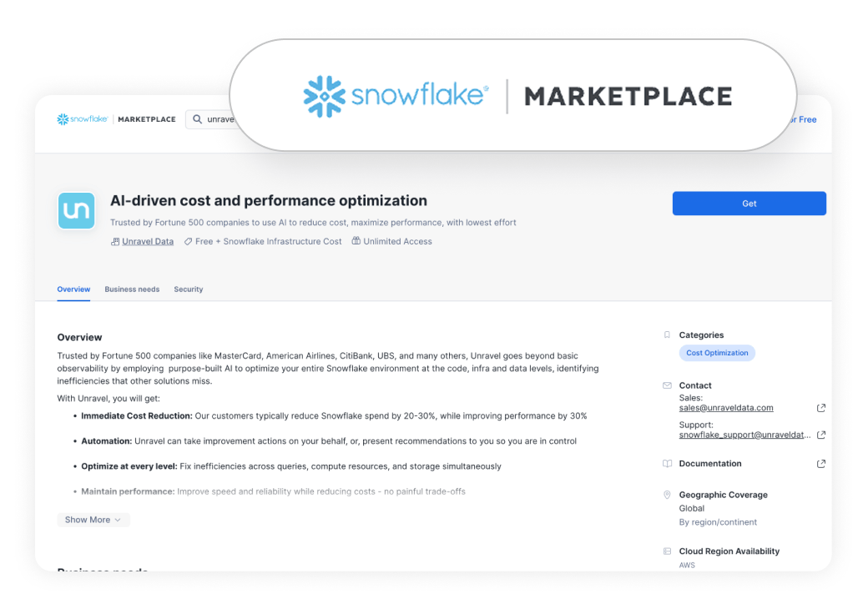Click the 'Immediate Cost Reduction:' bullet
Viewport: 868px width, 609px height.
pyautogui.click(x=137, y=416)
